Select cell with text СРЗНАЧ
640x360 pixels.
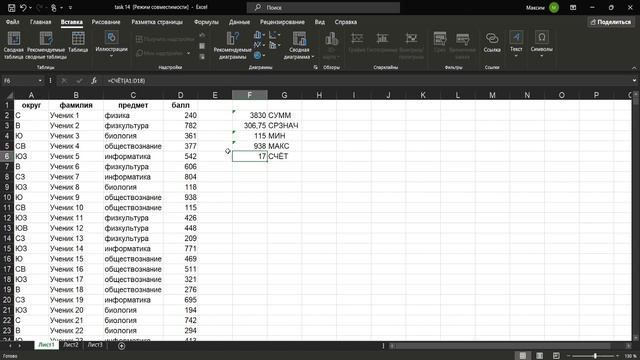pos(284,126)
